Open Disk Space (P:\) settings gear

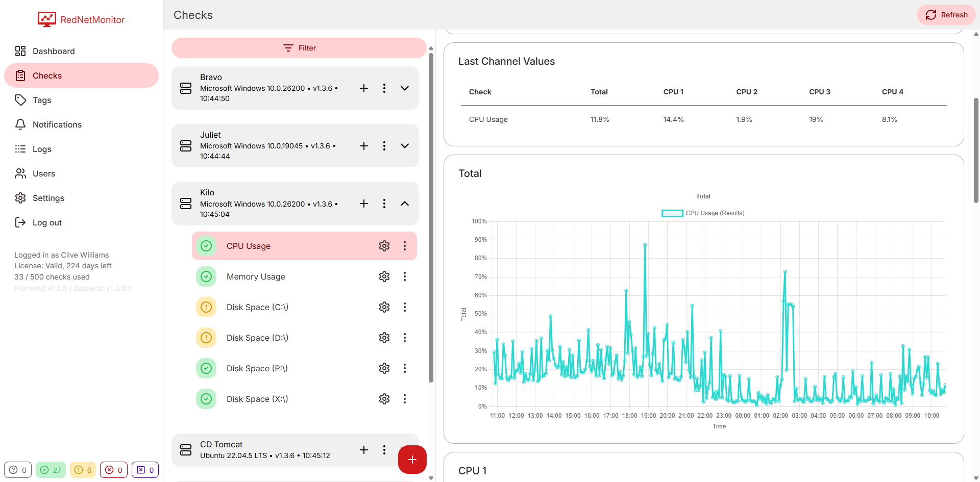(x=384, y=368)
